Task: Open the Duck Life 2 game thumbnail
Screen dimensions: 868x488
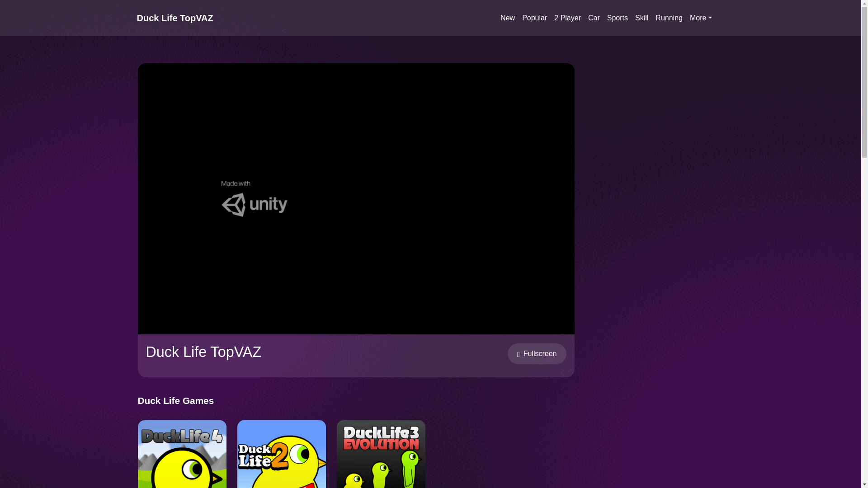Action: coord(281,454)
